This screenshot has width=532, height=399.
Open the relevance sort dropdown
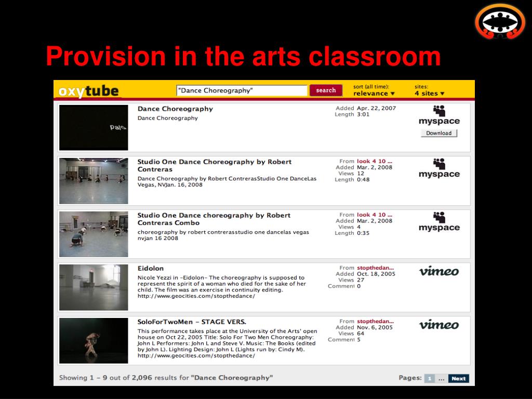pos(374,94)
